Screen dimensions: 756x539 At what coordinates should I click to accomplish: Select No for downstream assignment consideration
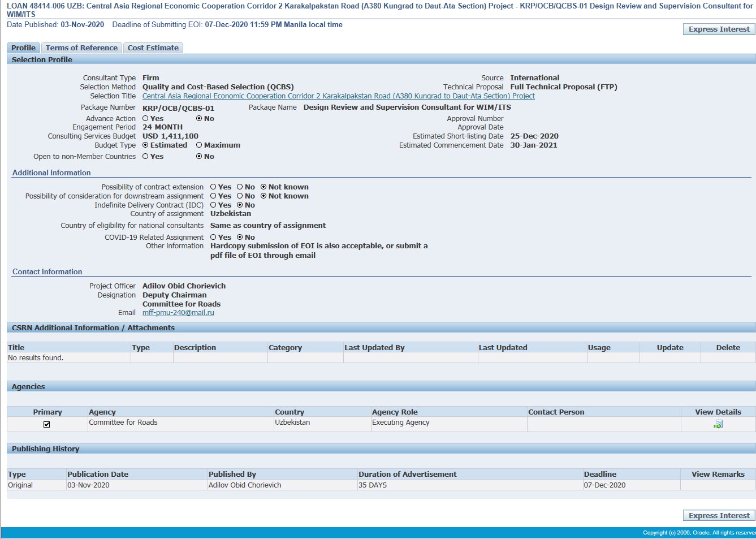[x=240, y=196]
